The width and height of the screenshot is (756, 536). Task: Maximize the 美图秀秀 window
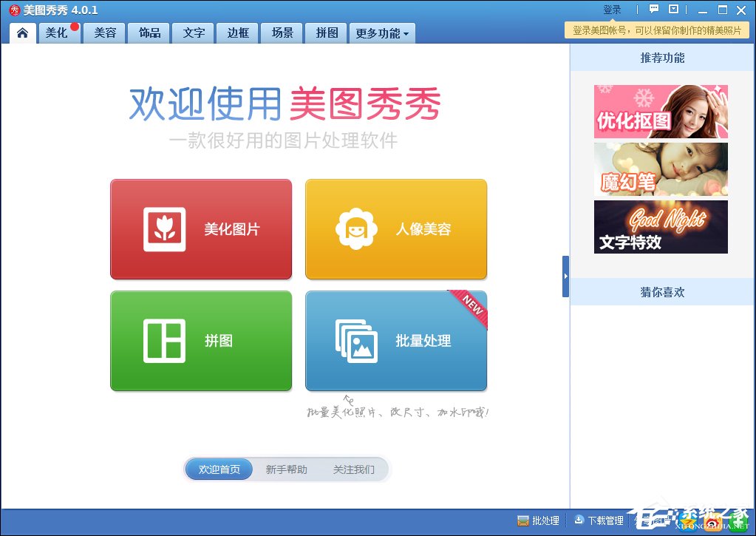tap(722, 10)
